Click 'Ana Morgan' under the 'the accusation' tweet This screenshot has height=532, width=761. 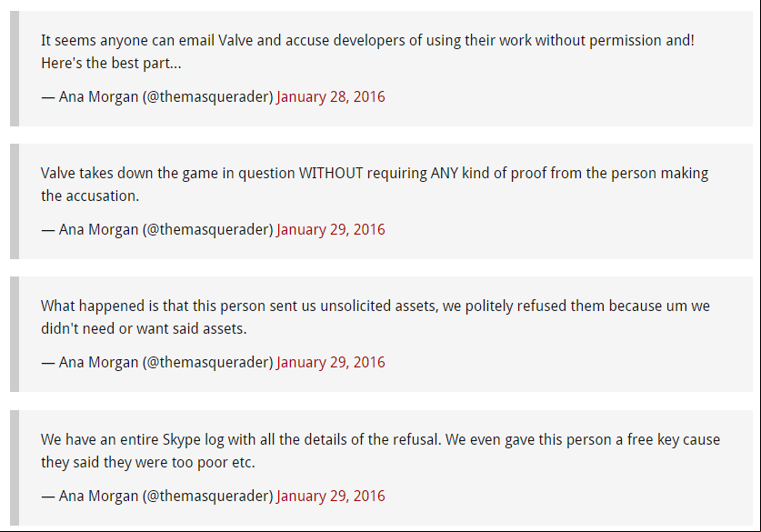point(98,229)
